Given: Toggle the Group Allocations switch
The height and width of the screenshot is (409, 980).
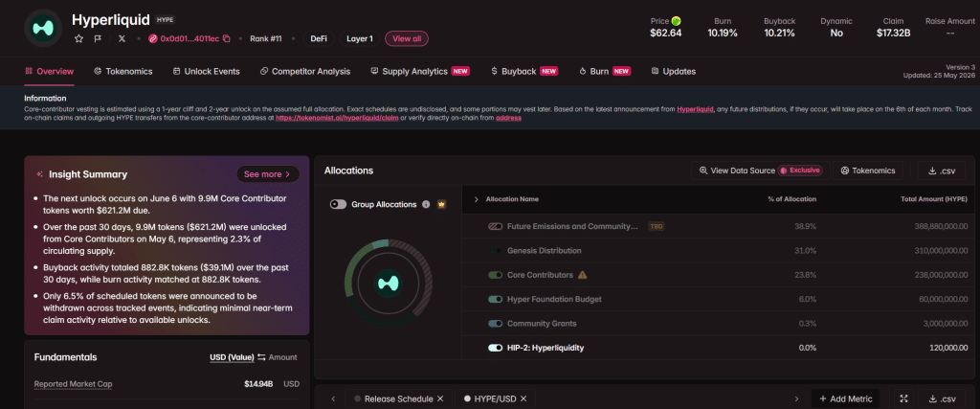Looking at the screenshot, I should point(338,205).
